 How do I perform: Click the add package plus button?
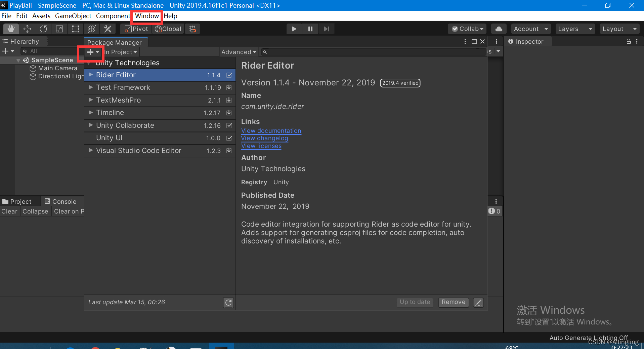click(90, 52)
